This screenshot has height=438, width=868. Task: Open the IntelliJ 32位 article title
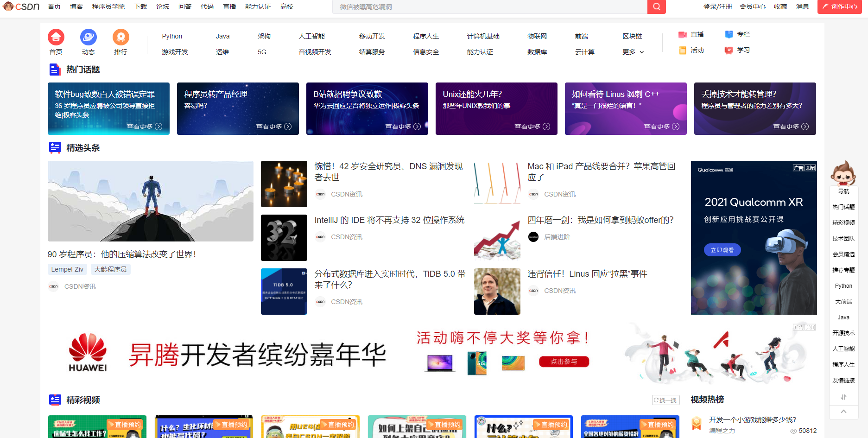[389, 220]
